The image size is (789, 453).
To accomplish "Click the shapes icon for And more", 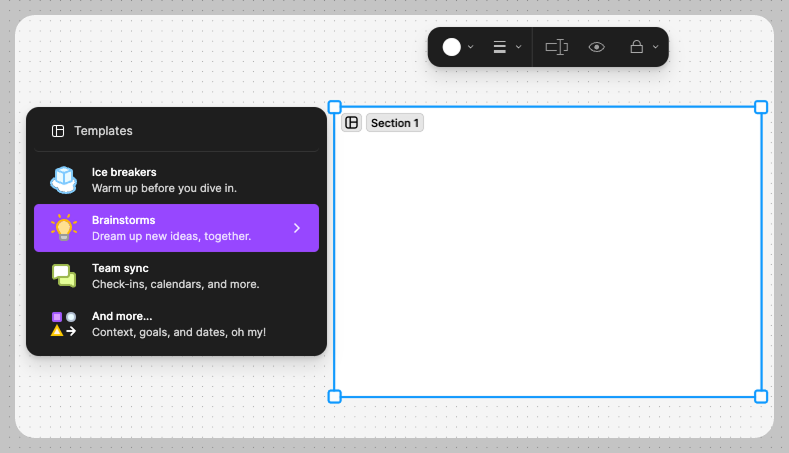I will tap(64, 324).
